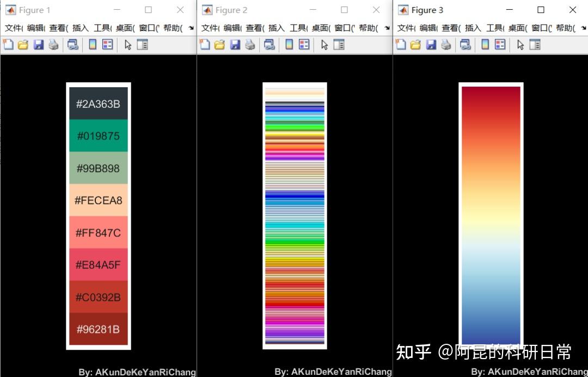This screenshot has height=377, width=588.
Task: Open the 文件 menu in Figure 1
Action: click(x=12, y=28)
